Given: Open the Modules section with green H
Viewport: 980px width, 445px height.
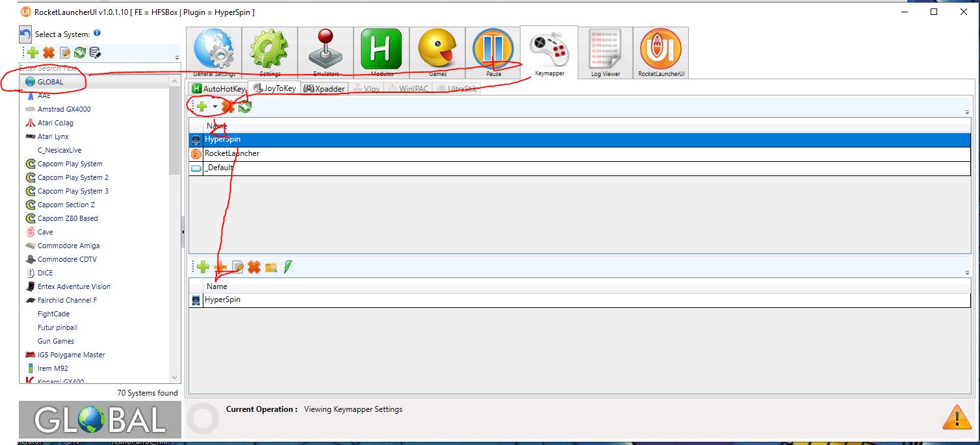Looking at the screenshot, I should pyautogui.click(x=381, y=52).
